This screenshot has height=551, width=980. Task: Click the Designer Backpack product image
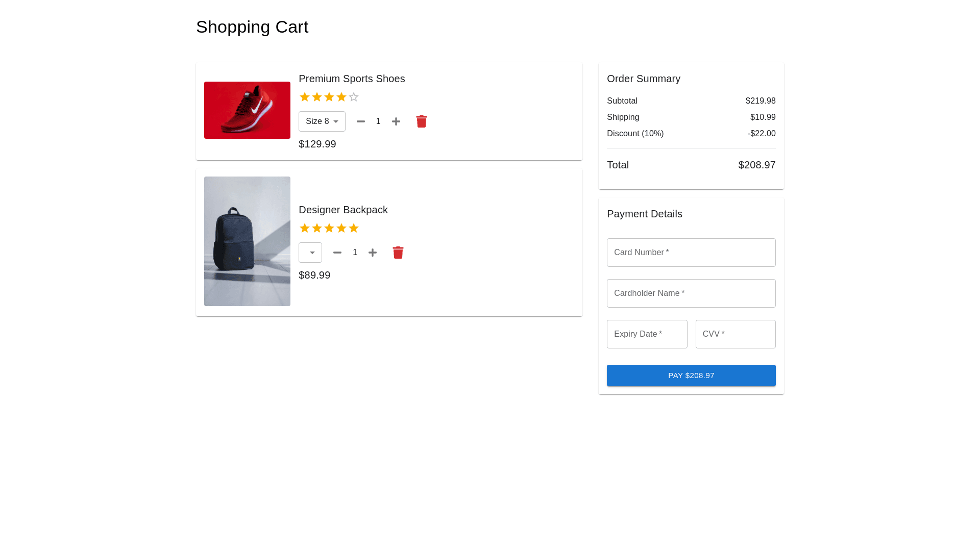click(247, 241)
